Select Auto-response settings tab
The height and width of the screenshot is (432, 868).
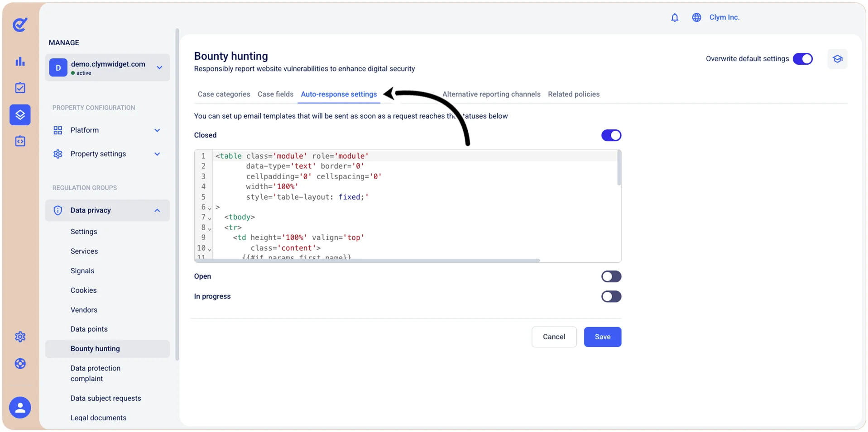click(x=339, y=94)
